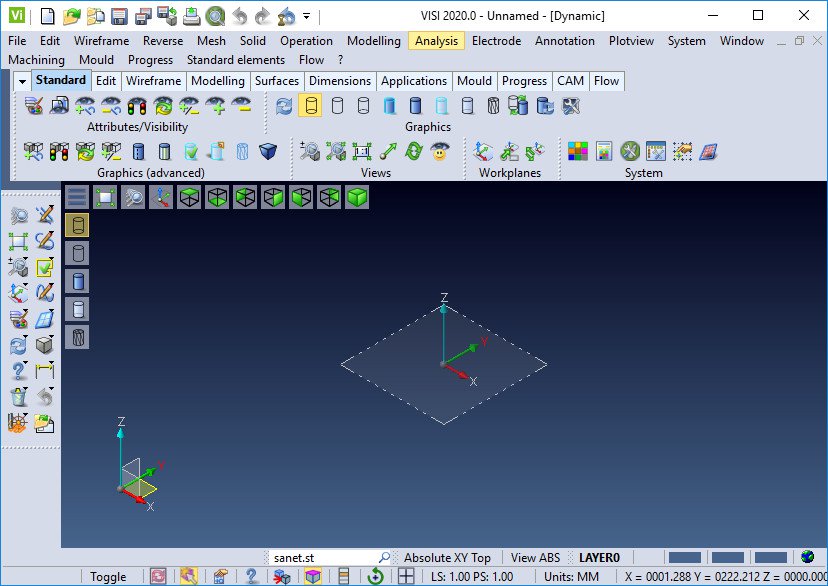Redo using the title bar right-curved arrow

(262, 16)
